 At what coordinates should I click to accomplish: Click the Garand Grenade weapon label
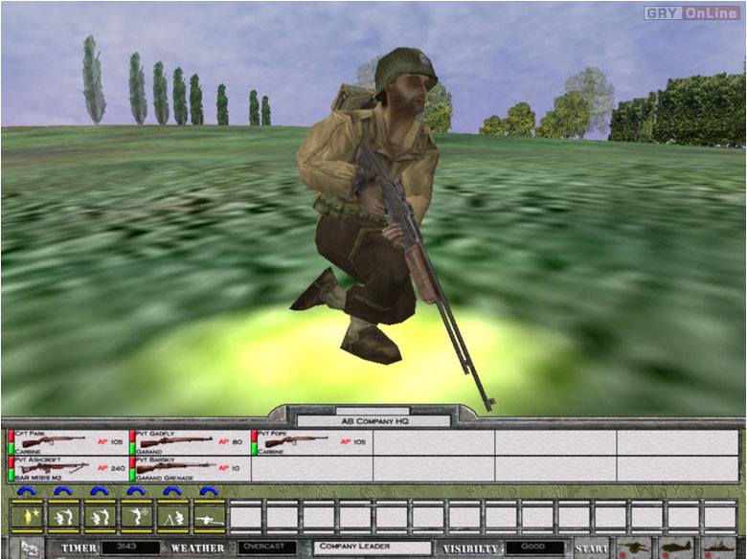pos(165,477)
